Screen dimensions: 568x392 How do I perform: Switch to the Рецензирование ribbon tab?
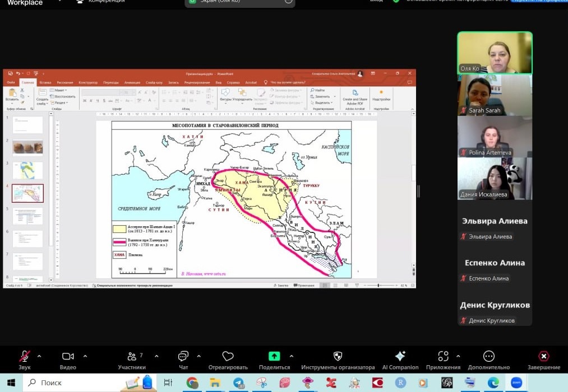pos(197,82)
